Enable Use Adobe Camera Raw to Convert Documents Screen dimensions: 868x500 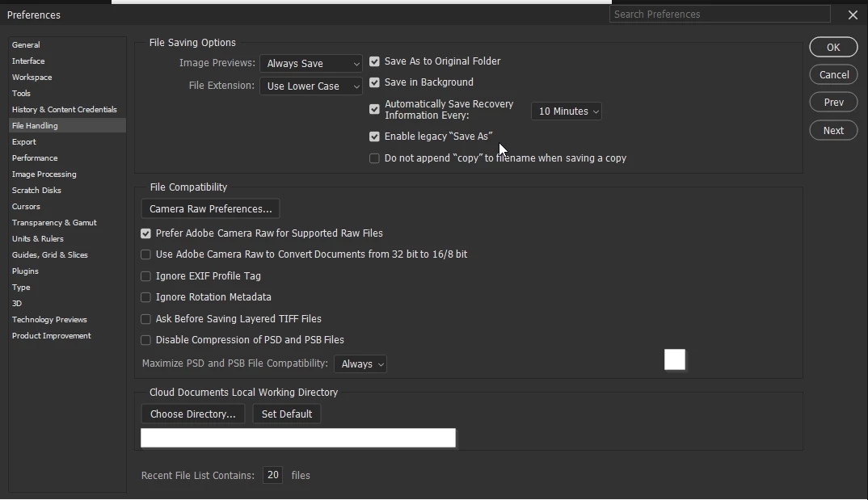click(145, 254)
